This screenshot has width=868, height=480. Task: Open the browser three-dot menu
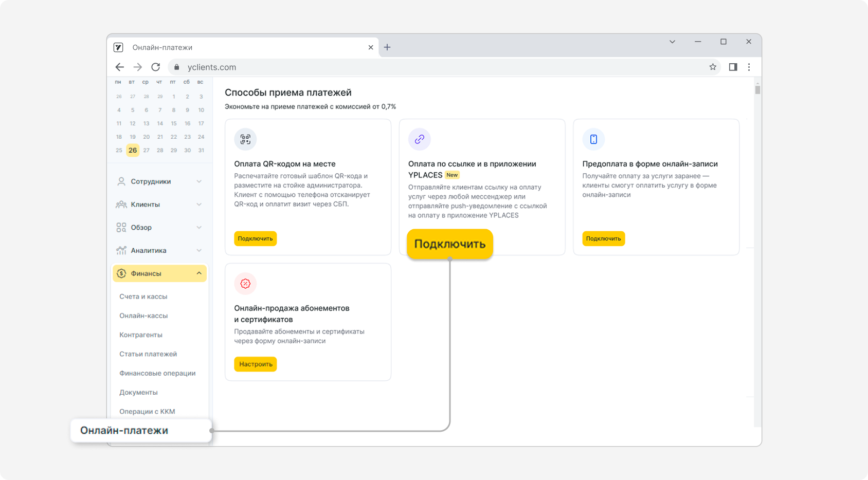click(x=749, y=67)
